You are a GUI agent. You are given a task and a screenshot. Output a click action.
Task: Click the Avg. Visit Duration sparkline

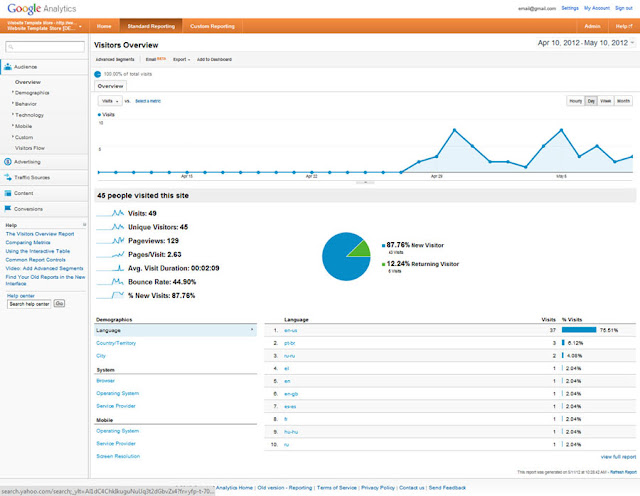click(x=111, y=268)
